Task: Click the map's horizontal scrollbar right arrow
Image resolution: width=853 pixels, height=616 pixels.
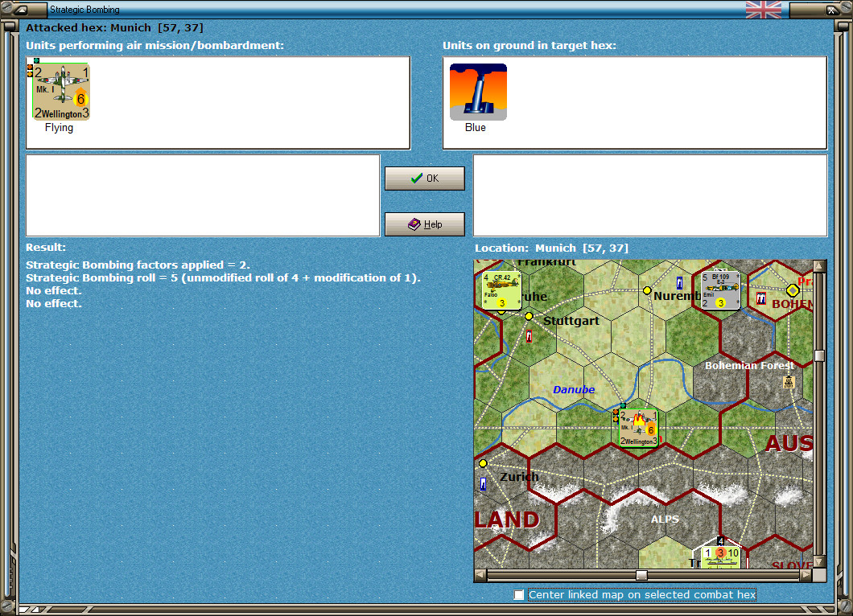Action: point(806,575)
